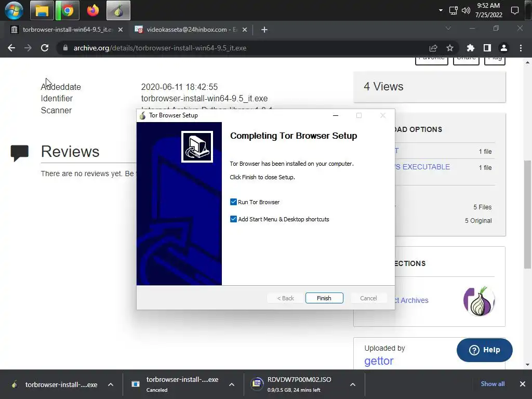Click the page vertical scrollbar thumb
Screen dimensions: 532x399
click(527, 214)
